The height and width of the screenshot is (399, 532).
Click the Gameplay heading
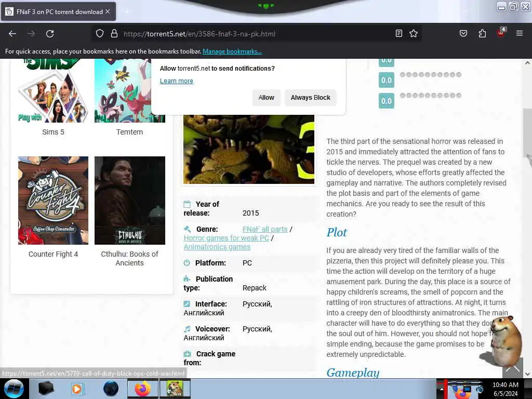tap(353, 373)
